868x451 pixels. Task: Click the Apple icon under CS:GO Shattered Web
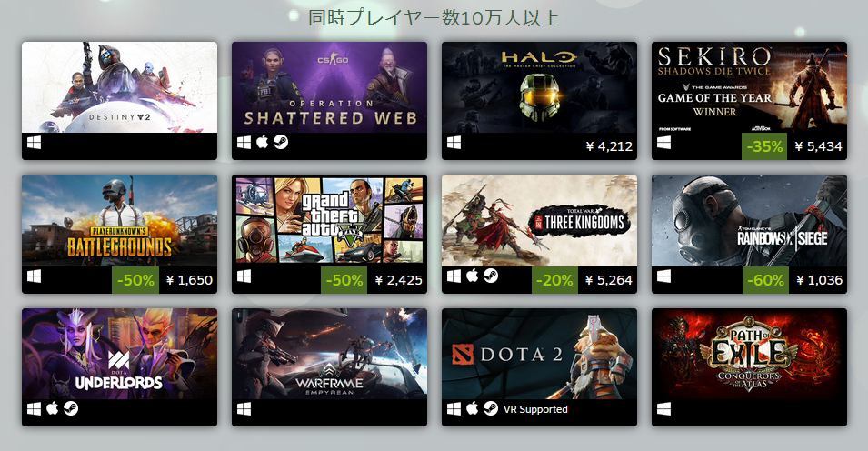tap(263, 142)
